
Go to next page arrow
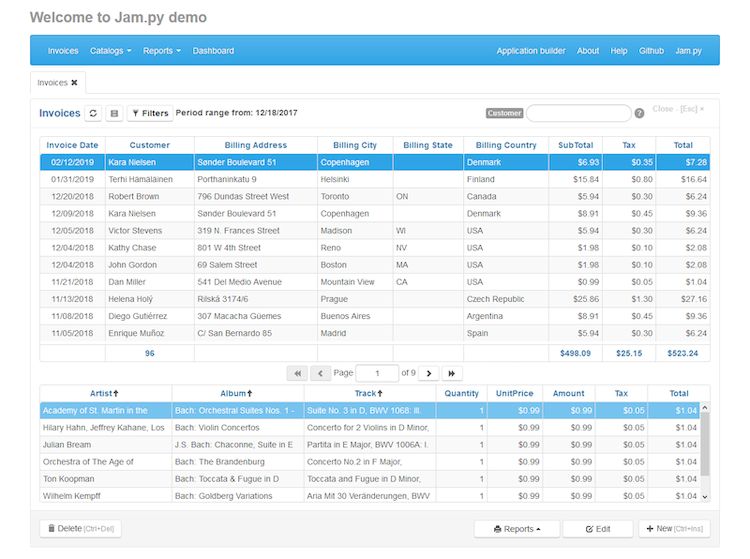click(x=428, y=373)
